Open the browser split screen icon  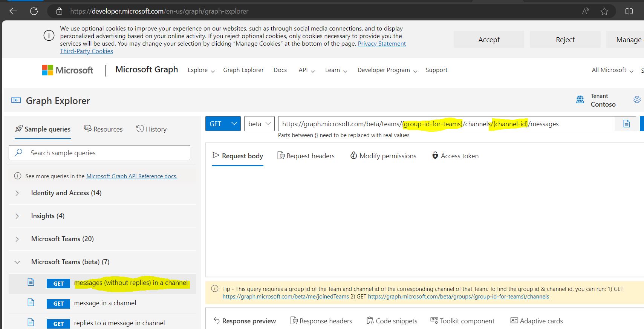pos(629,11)
